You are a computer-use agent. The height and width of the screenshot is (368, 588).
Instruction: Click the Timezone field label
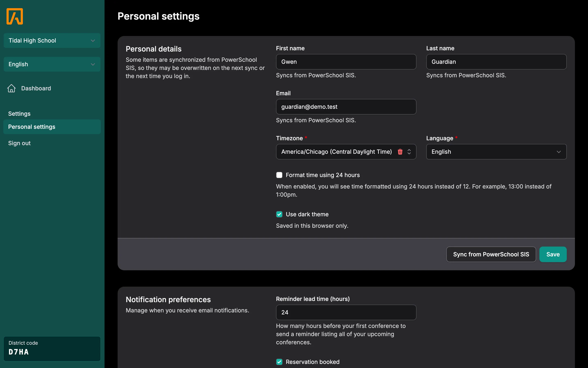[289, 138]
